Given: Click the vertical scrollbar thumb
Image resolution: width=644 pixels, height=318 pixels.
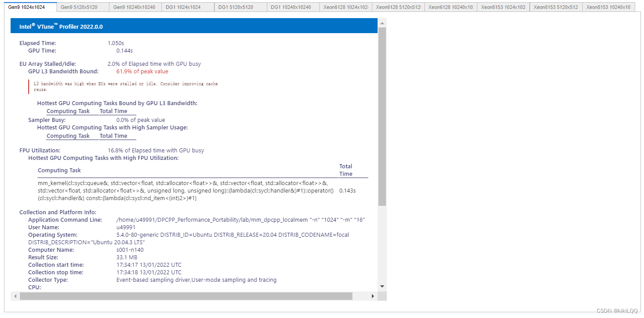Looking at the screenshot, I should pos(382,117).
